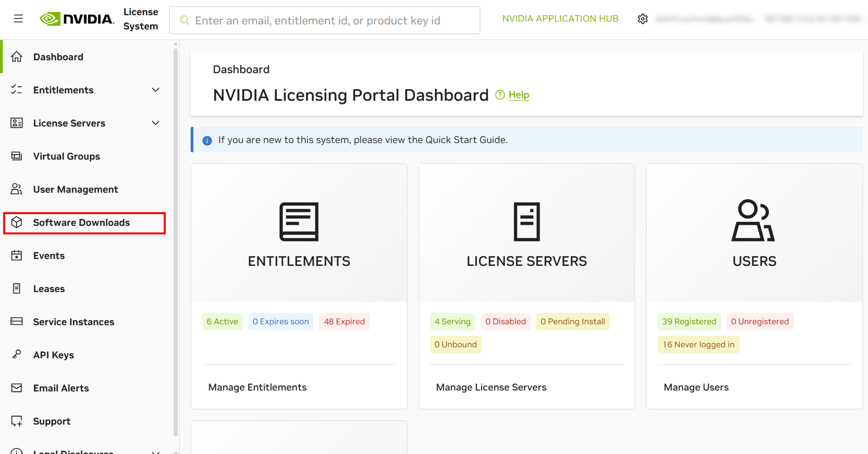
Task: Click the Dashboard home icon
Action: tap(17, 57)
